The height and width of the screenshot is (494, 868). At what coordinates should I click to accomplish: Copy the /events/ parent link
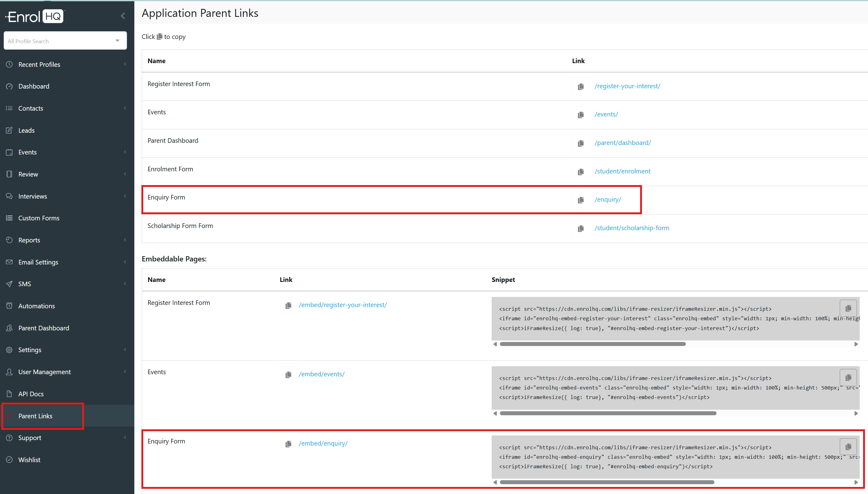click(581, 115)
